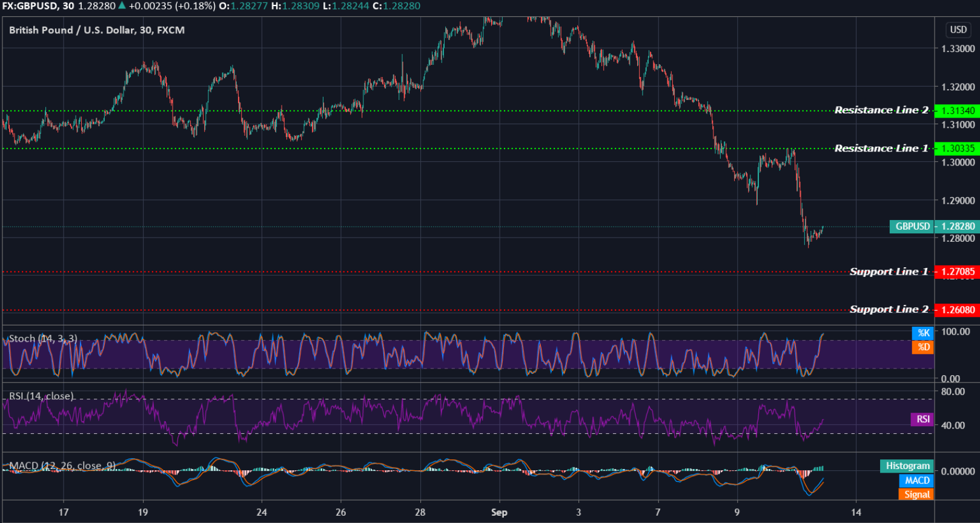
Task: Click the 1.32000 price axis value
Action: [958, 87]
